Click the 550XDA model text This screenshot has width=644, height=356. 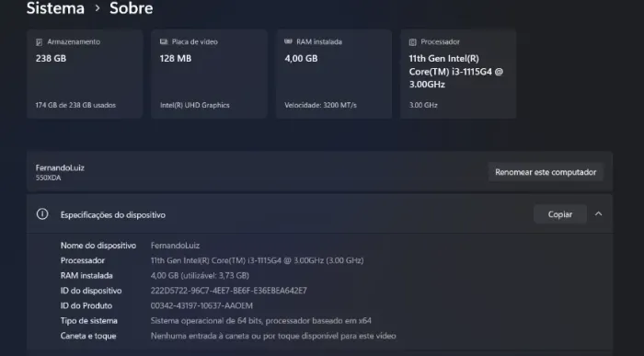coord(48,178)
